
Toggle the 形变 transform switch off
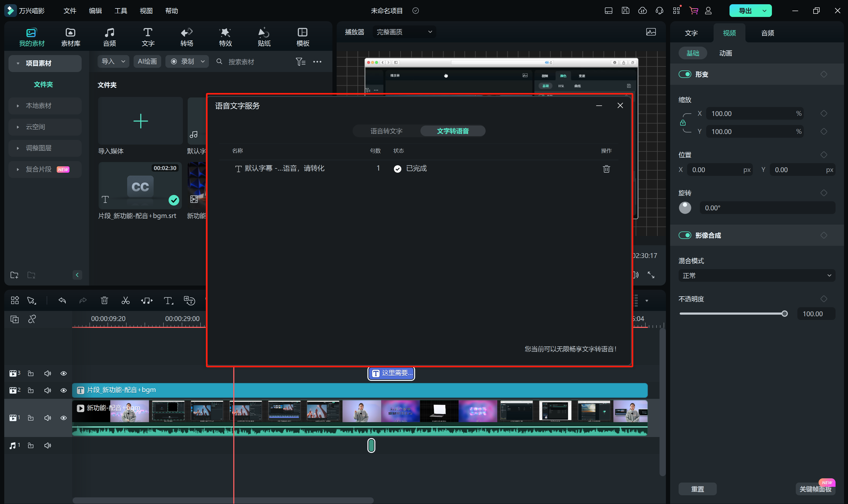coord(684,74)
